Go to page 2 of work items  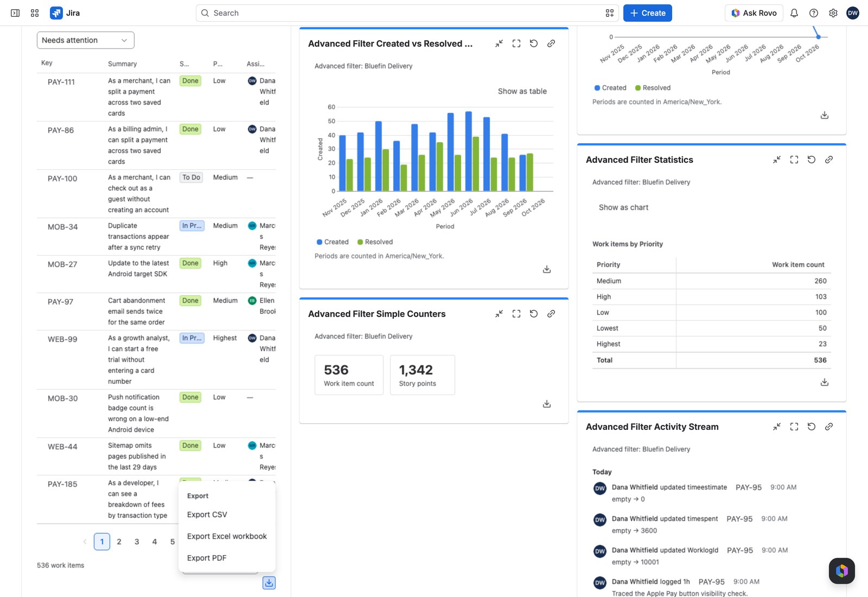click(119, 542)
